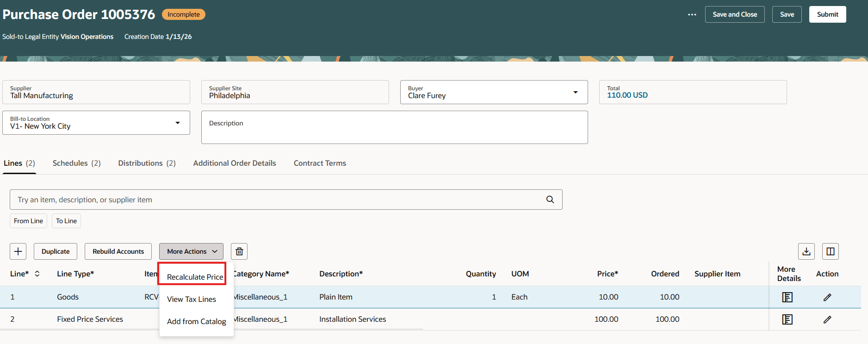
Task: Click the To Line filter chip
Action: click(67, 221)
